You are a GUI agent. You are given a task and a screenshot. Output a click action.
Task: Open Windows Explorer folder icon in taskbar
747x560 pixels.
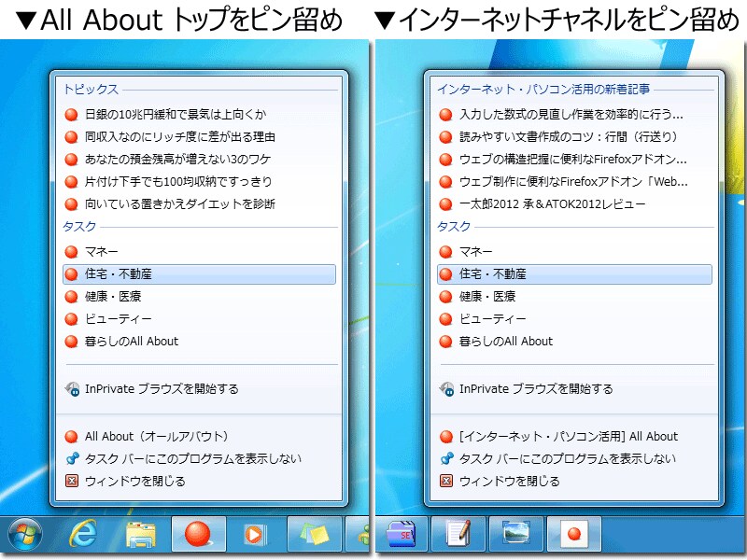(141, 534)
